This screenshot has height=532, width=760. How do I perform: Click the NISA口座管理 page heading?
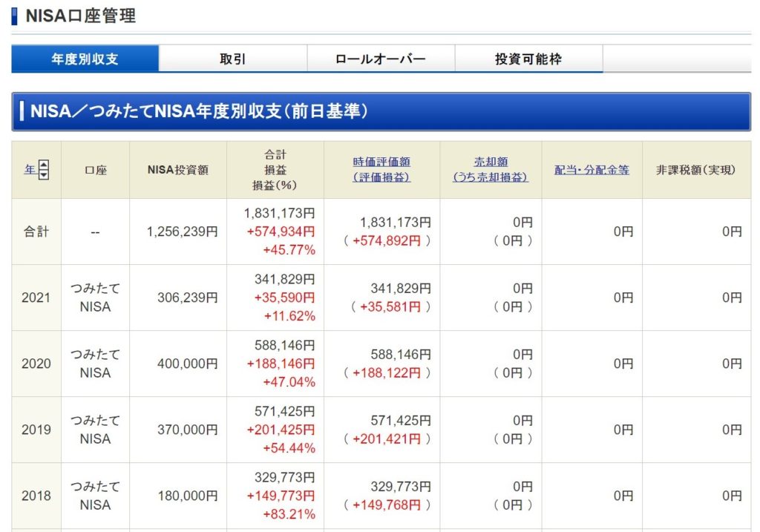[80, 16]
